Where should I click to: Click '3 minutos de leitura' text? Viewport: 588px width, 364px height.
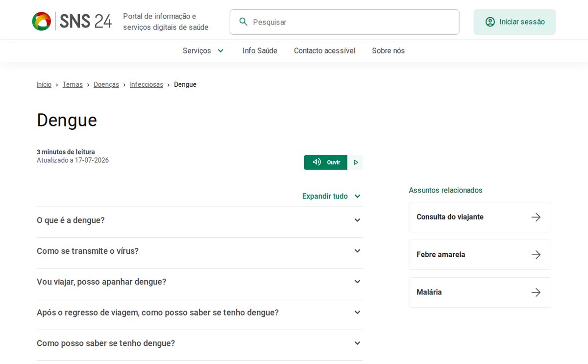coord(66,152)
